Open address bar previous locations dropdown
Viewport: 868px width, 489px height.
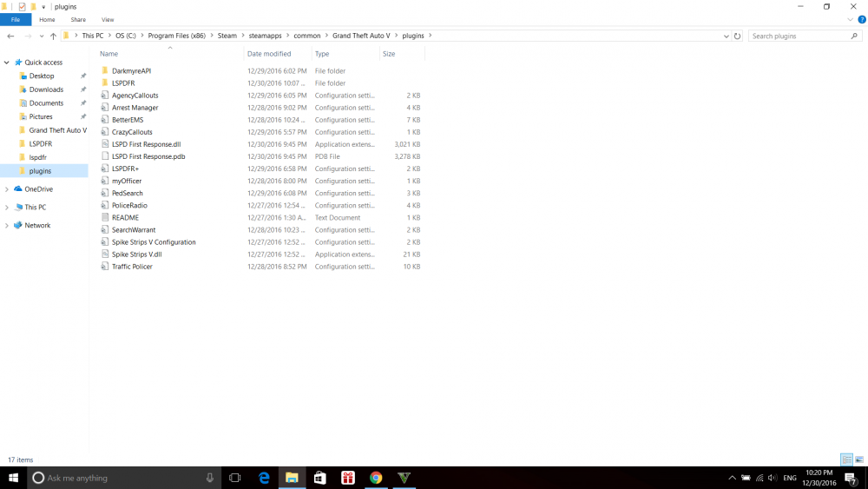pyautogui.click(x=727, y=36)
